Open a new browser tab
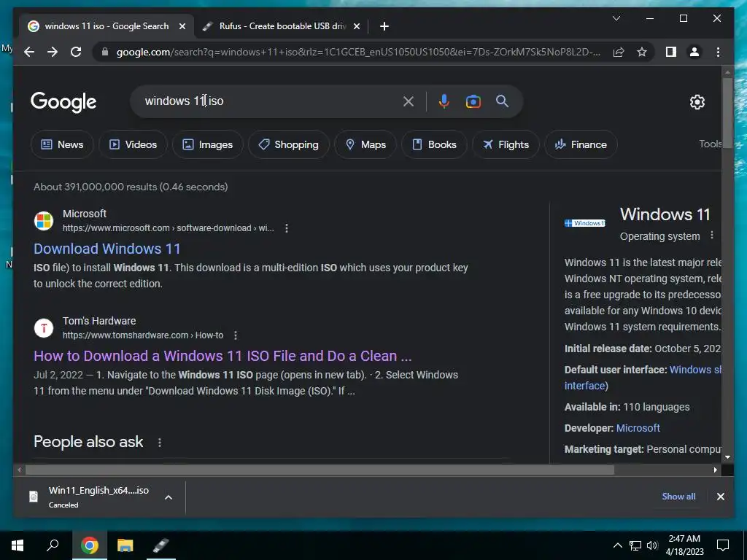 (x=384, y=26)
